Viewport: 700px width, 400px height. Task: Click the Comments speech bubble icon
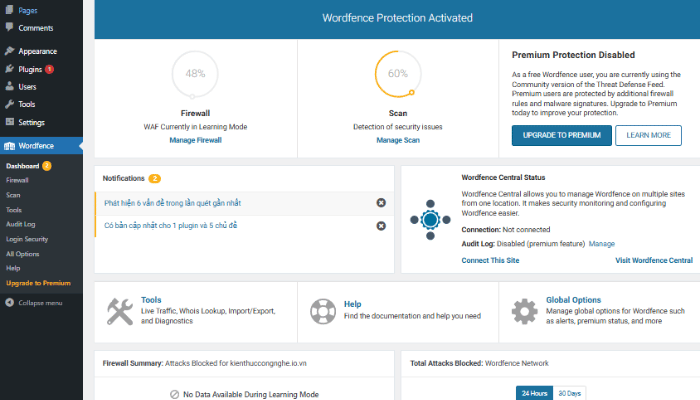click(9, 27)
